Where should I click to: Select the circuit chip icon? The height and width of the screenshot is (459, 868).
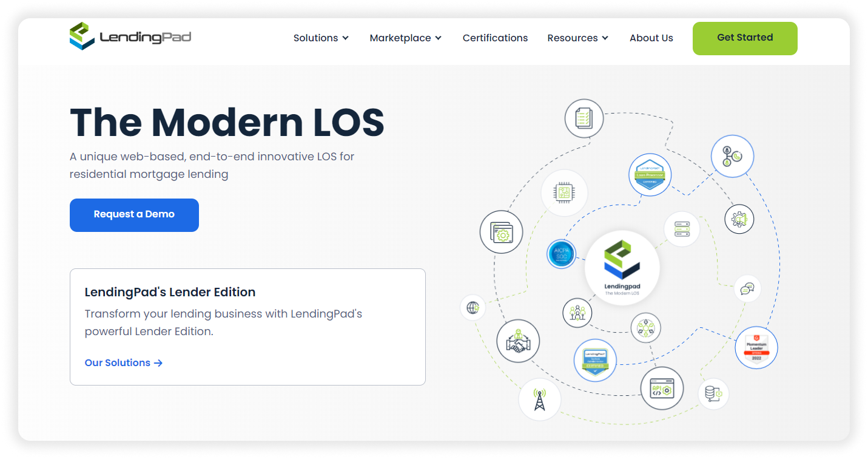(564, 192)
